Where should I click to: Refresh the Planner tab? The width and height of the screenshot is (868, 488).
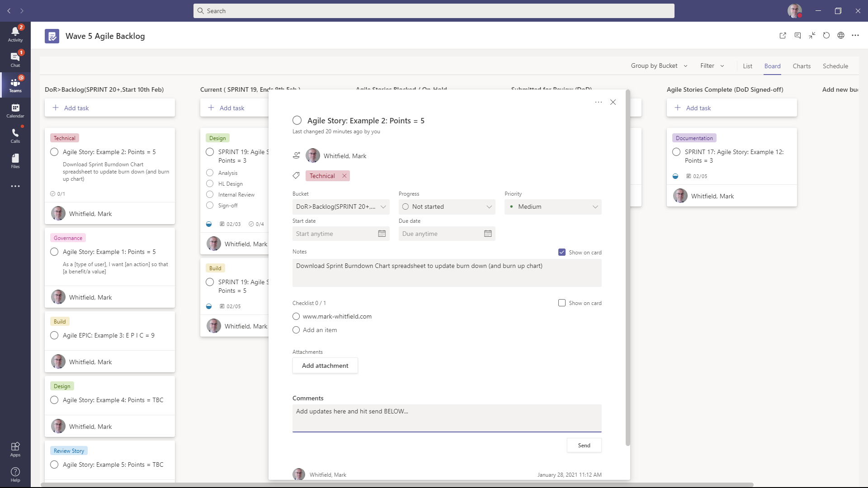click(x=826, y=36)
